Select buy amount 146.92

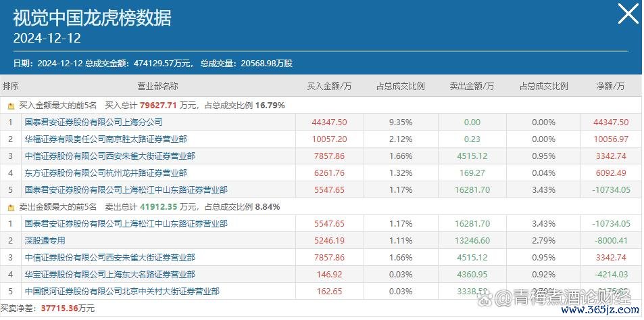(329, 275)
